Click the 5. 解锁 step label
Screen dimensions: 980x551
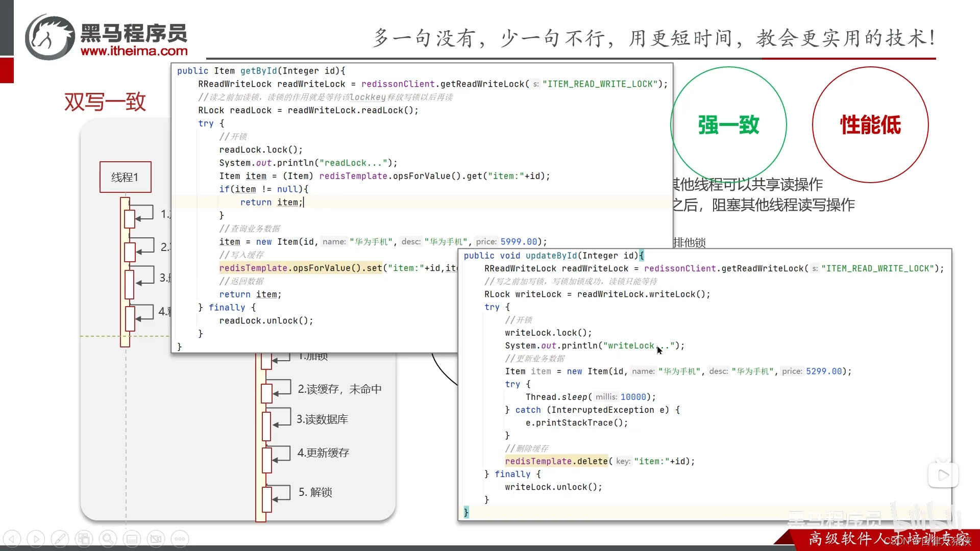pyautogui.click(x=315, y=492)
